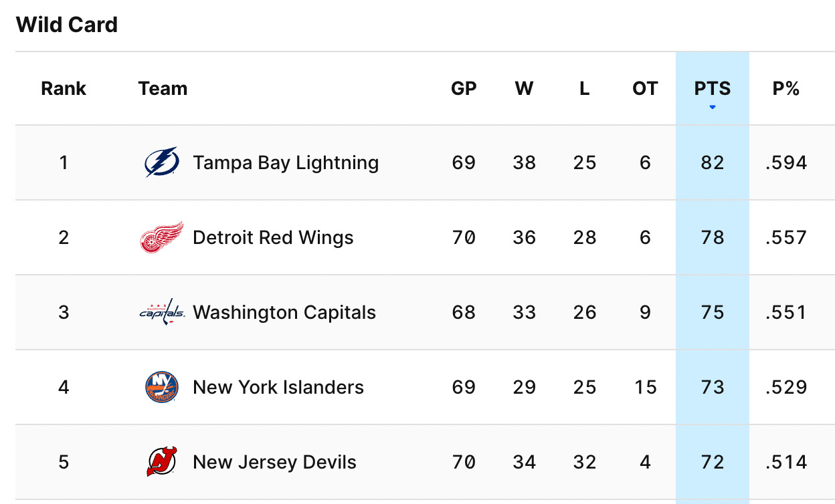The image size is (835, 504).
Task: Click the New Jersey Devils logo
Action: 161,462
